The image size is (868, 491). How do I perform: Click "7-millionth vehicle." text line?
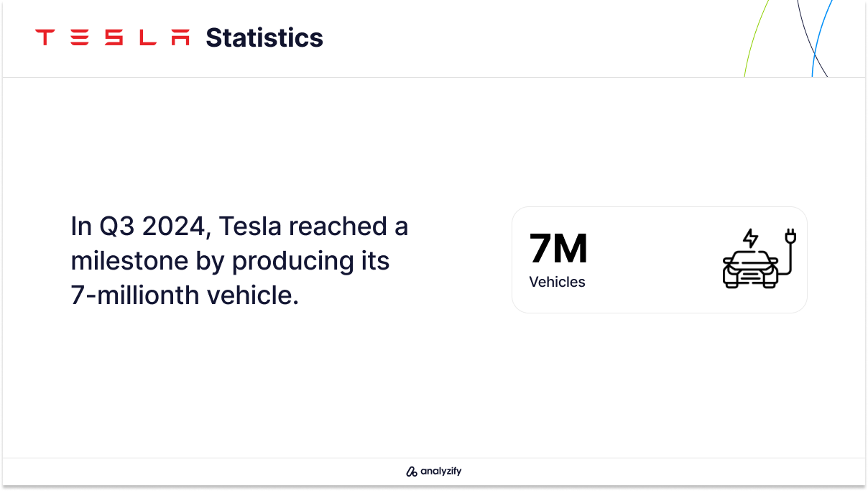coord(185,295)
